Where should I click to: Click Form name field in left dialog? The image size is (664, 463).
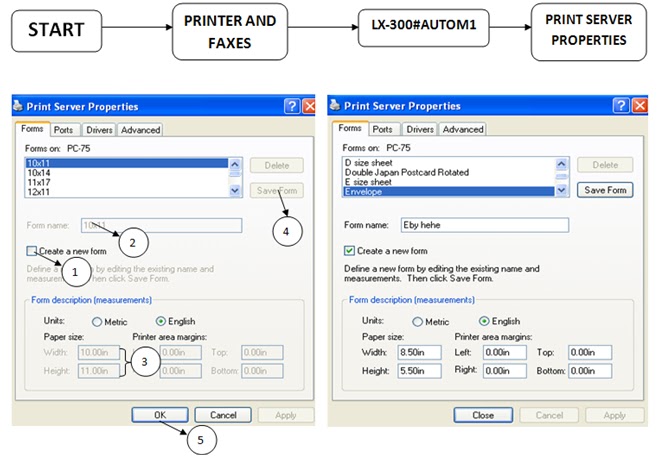(161, 225)
